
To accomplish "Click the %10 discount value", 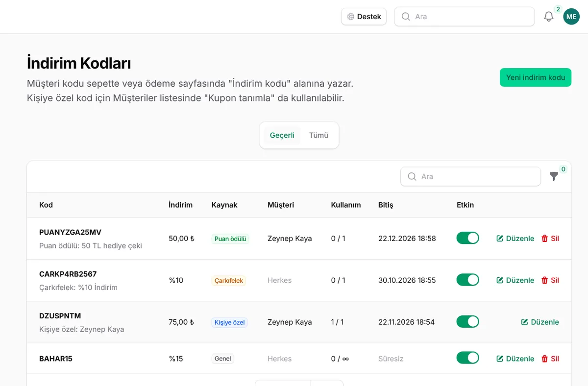I will (176, 280).
